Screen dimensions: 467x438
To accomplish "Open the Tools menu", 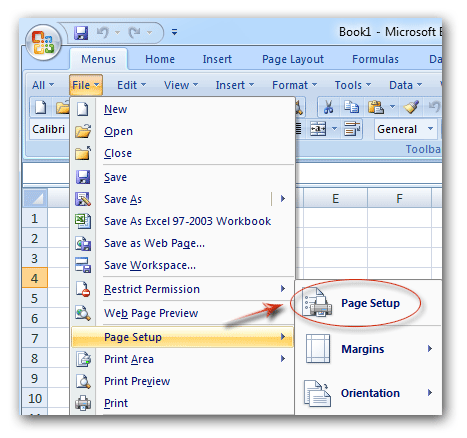I will tap(353, 85).
